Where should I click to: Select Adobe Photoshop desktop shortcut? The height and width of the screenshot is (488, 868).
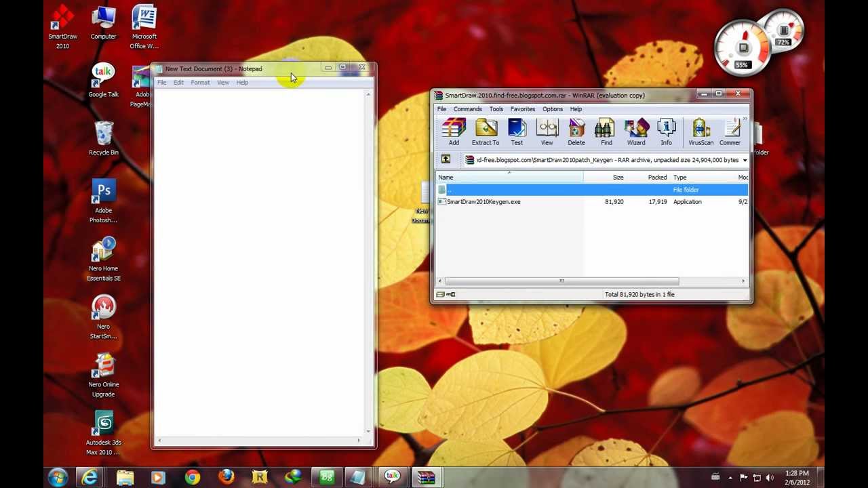(x=103, y=201)
